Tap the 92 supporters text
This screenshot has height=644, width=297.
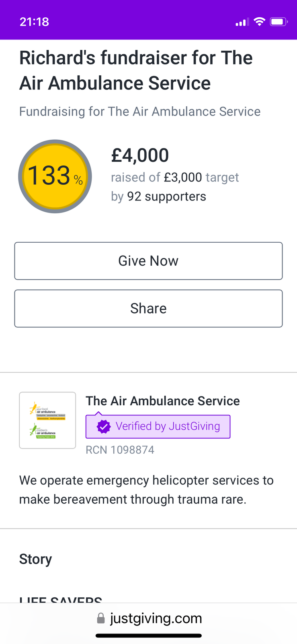click(166, 196)
